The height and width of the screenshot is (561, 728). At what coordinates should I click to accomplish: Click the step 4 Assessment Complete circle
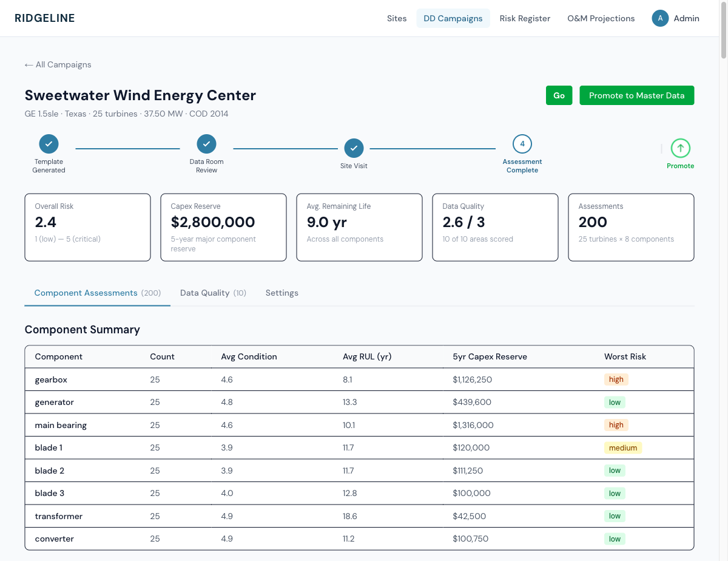522,144
